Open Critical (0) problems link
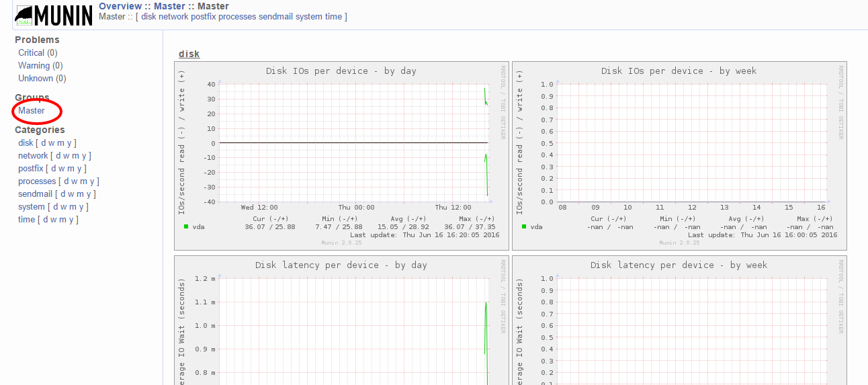The height and width of the screenshot is (385, 868). click(x=38, y=53)
